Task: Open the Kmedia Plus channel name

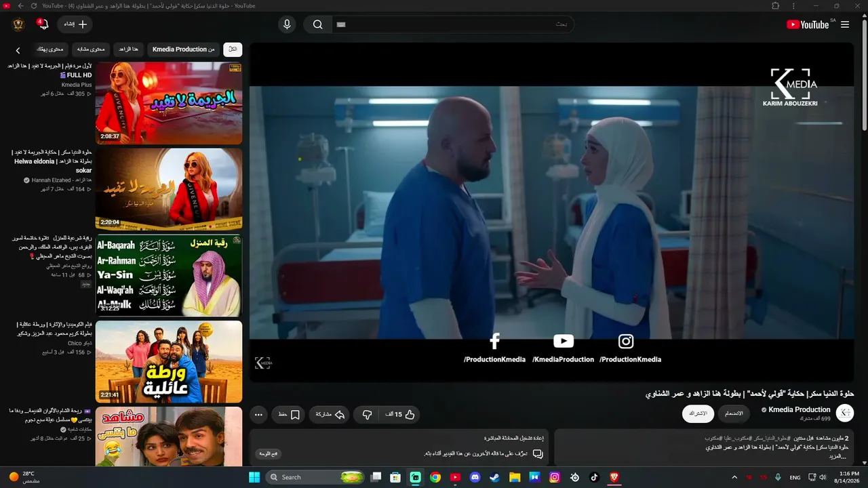Action: pyautogui.click(x=77, y=85)
